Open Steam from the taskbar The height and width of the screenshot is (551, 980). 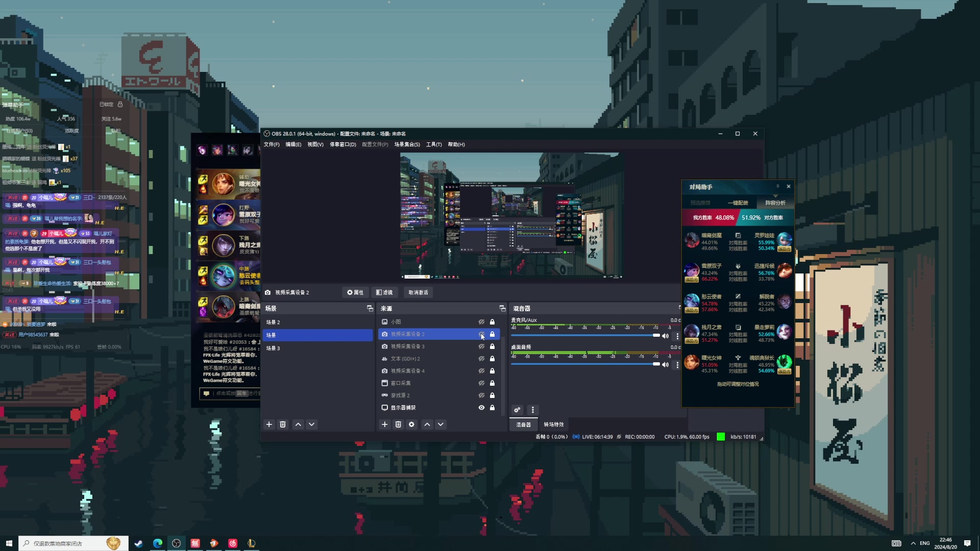click(138, 543)
